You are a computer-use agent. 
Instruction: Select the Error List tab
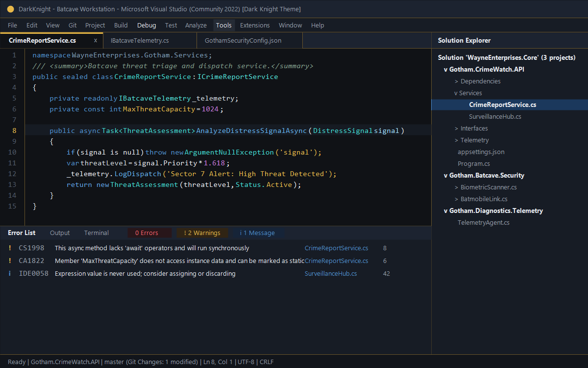click(22, 233)
